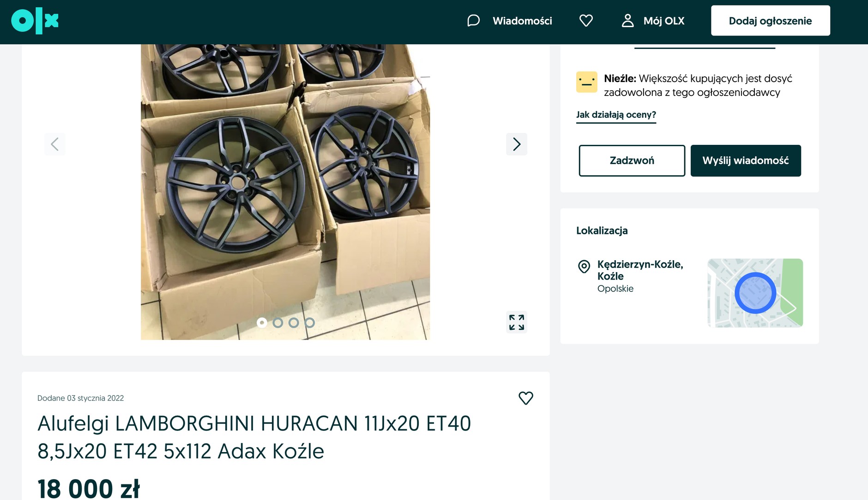
Task: Open favorites heart icon in header
Action: [x=586, y=21]
